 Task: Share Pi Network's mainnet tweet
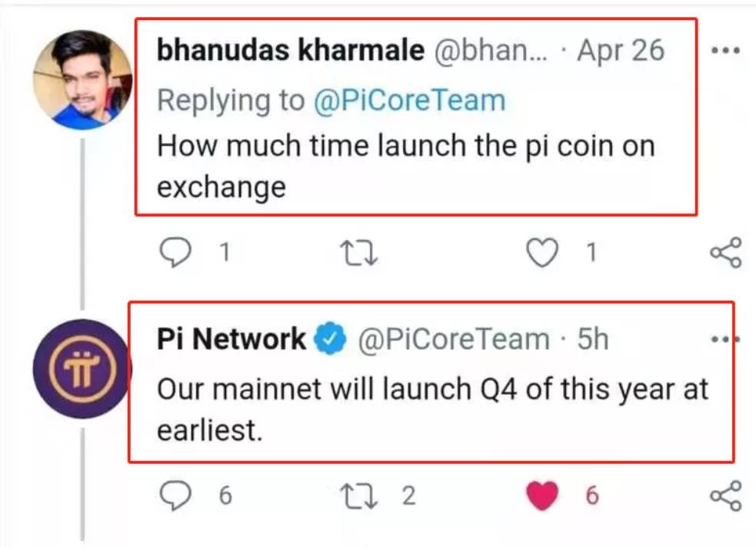(x=726, y=495)
